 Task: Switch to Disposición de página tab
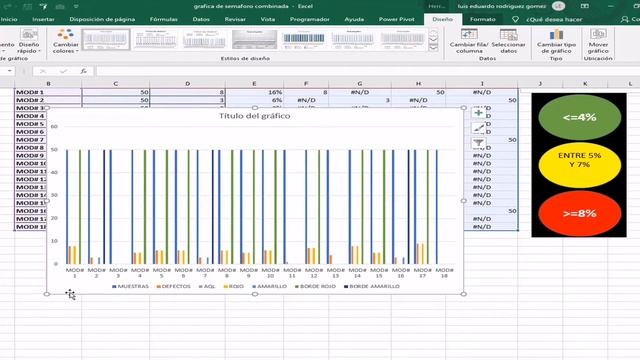102,19
